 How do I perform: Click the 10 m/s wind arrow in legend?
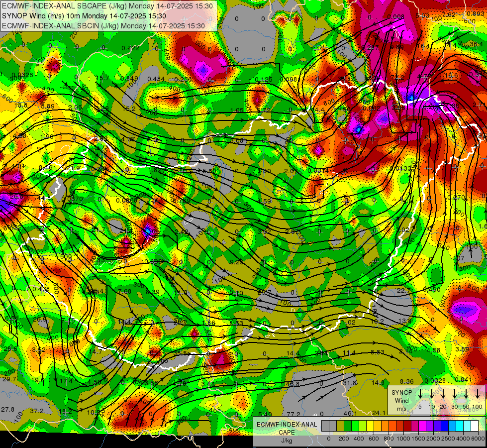pos(431,393)
